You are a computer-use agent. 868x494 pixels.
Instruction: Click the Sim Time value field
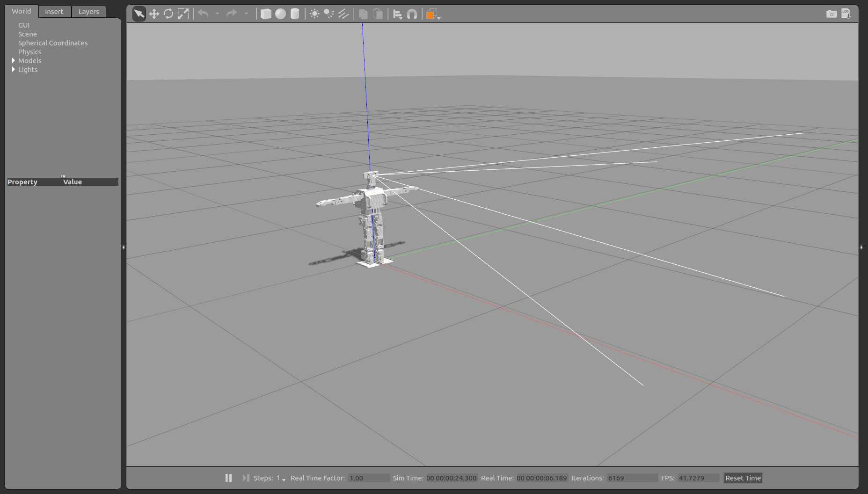tap(452, 478)
